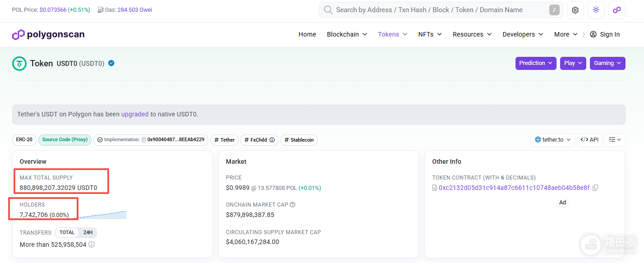Click the 284.503 Gwei gas value

[135, 9]
